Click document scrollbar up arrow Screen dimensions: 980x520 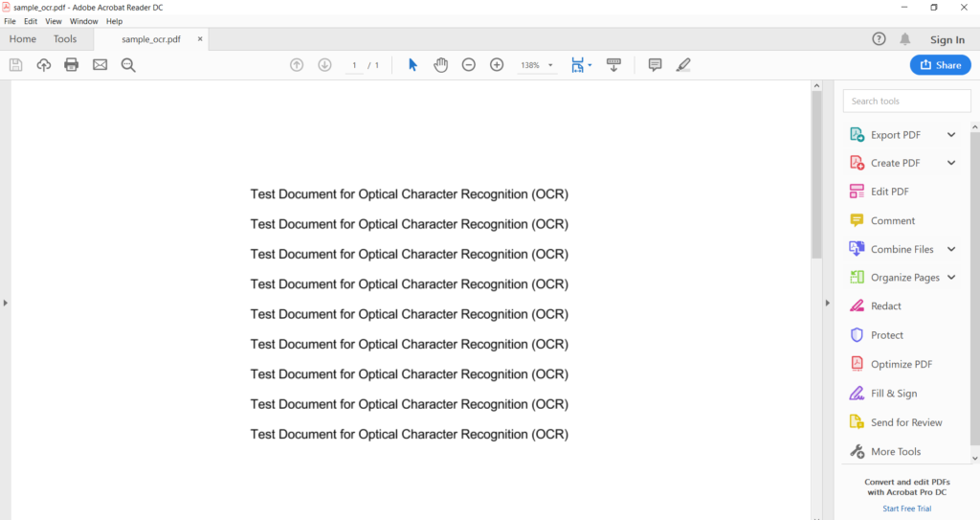pyautogui.click(x=816, y=86)
